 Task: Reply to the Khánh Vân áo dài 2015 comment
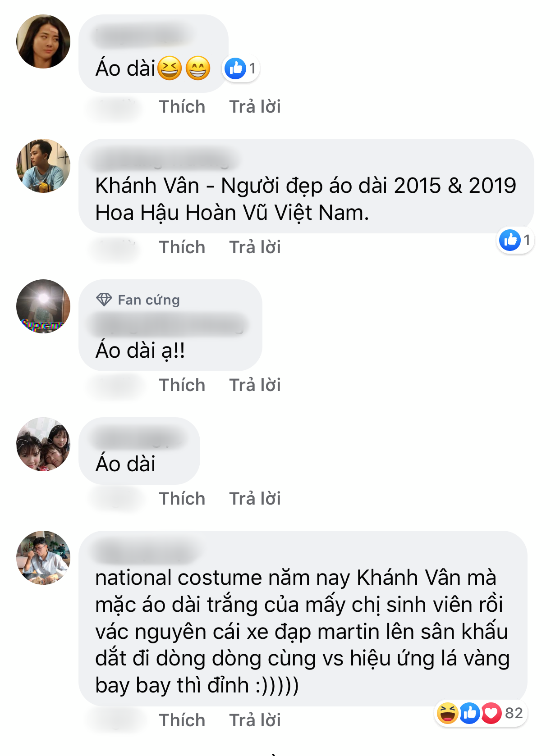(255, 247)
